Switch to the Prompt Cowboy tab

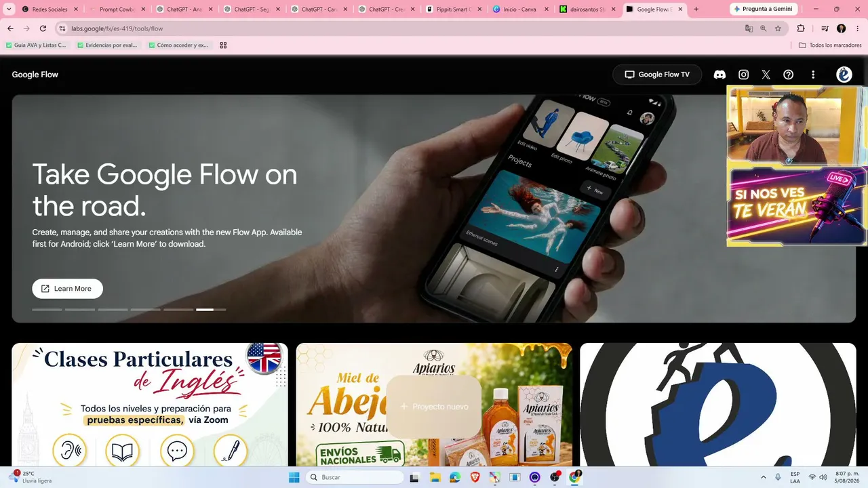pyautogui.click(x=117, y=9)
